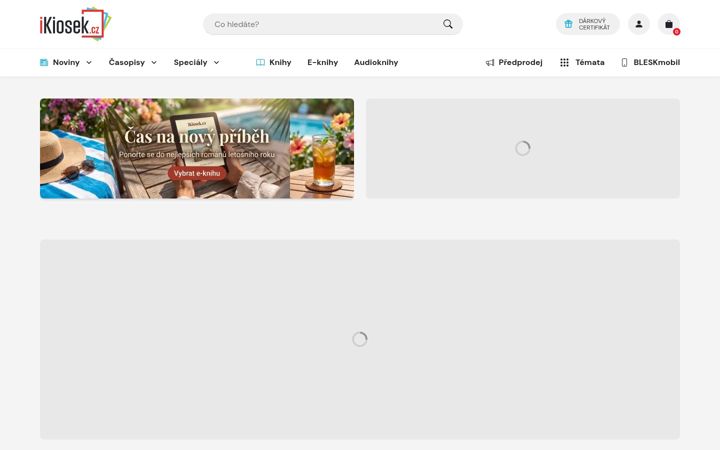
Task: Click the cart item count badge
Action: pyautogui.click(x=676, y=32)
